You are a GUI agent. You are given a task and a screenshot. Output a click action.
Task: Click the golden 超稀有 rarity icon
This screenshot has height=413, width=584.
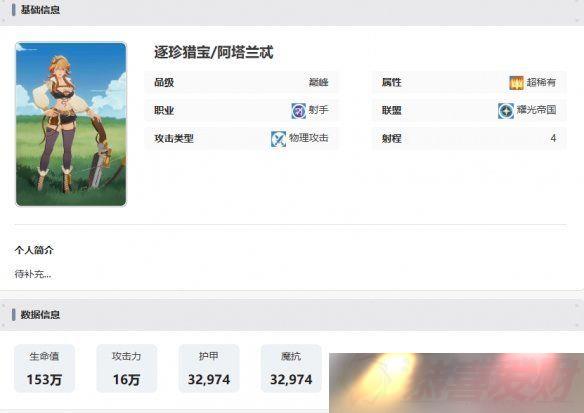point(516,82)
